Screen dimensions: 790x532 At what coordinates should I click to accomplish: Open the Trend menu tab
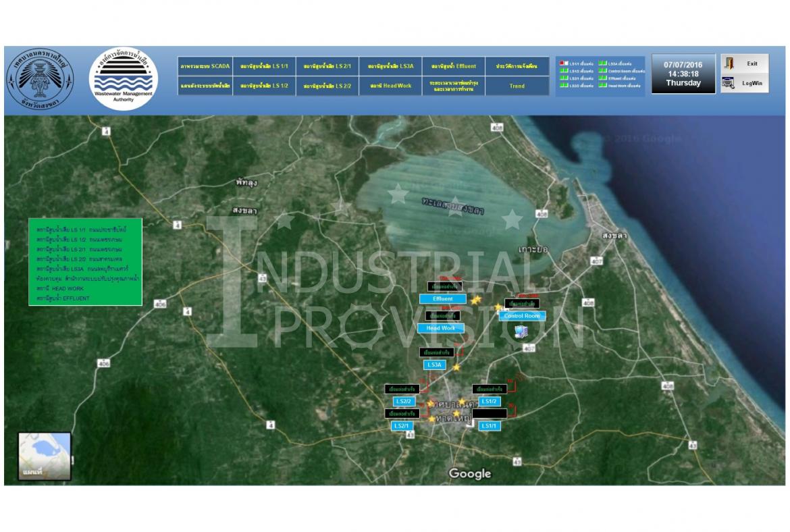517,86
